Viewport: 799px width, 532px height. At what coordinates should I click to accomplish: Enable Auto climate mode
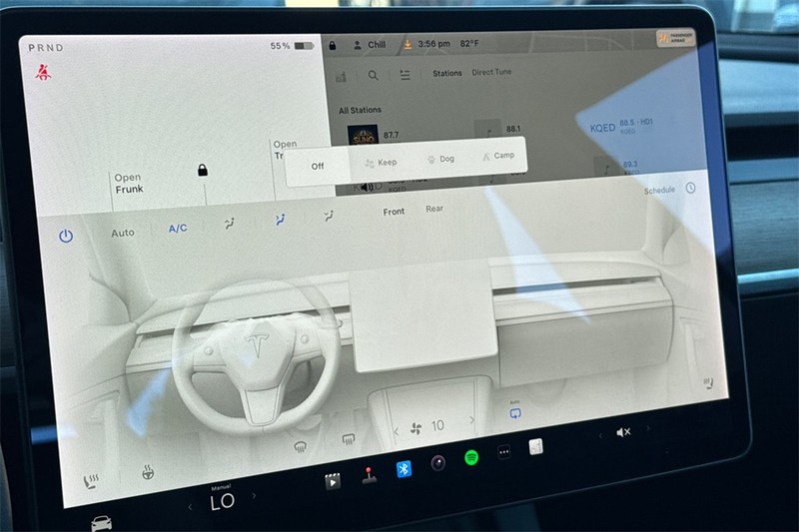(123, 233)
